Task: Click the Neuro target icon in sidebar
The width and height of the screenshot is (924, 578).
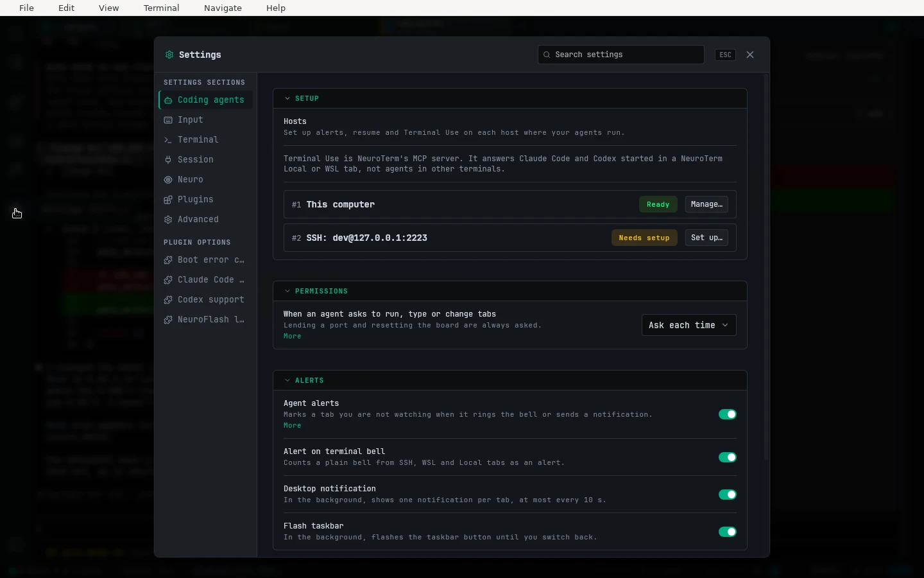Action: (168, 180)
